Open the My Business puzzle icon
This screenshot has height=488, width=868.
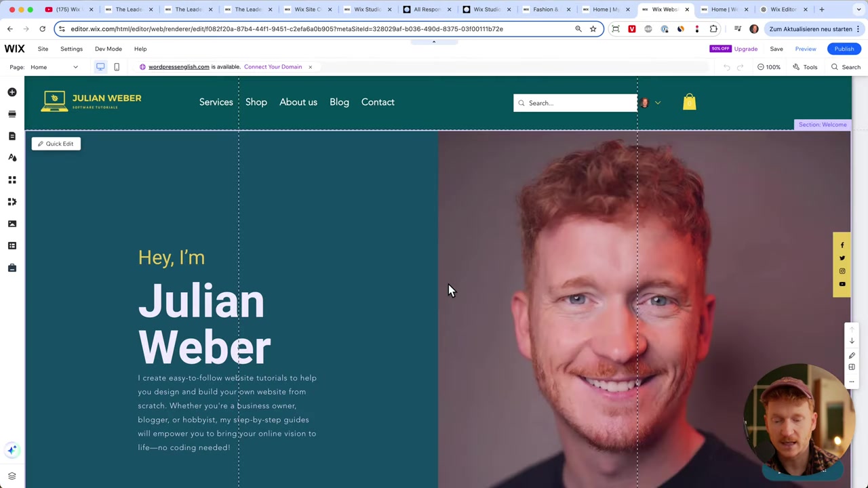[x=12, y=201]
